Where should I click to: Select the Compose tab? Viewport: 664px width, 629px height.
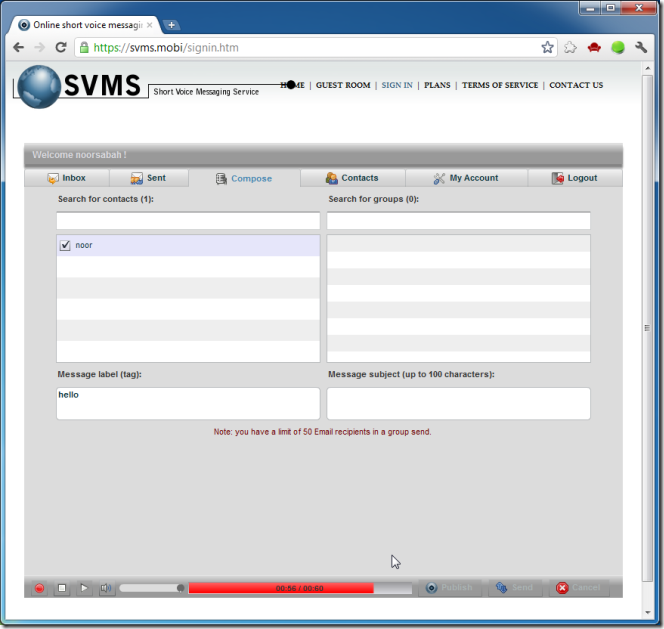244,178
